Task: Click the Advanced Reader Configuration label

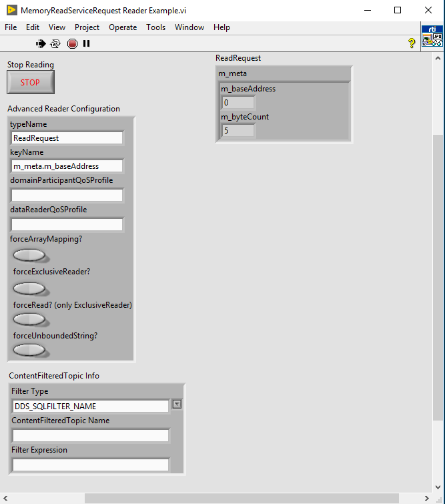Action: click(63, 109)
